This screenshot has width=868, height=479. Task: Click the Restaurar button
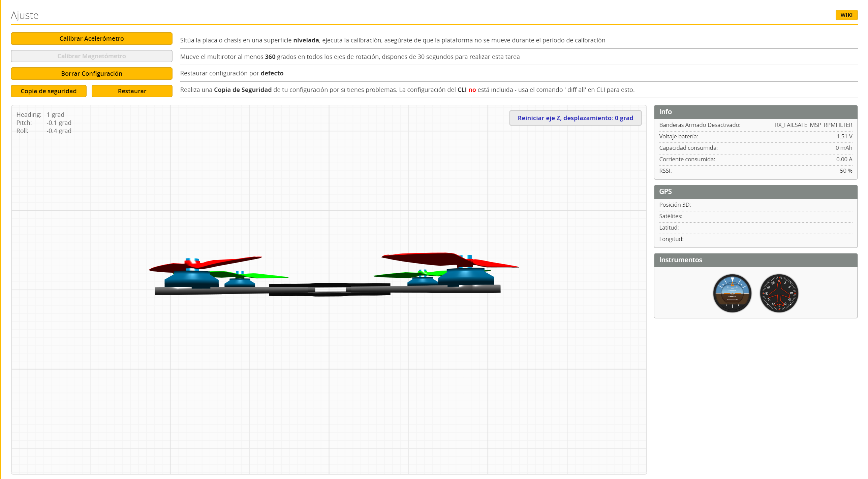[x=132, y=91]
